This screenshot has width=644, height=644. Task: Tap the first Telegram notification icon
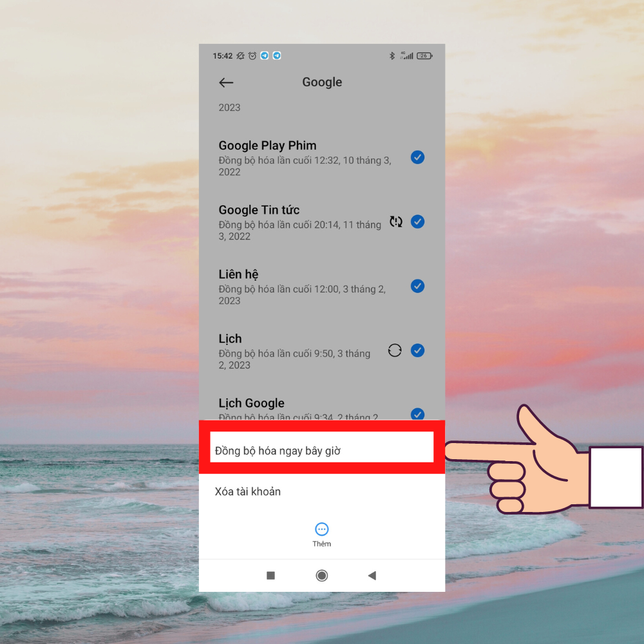(265, 55)
